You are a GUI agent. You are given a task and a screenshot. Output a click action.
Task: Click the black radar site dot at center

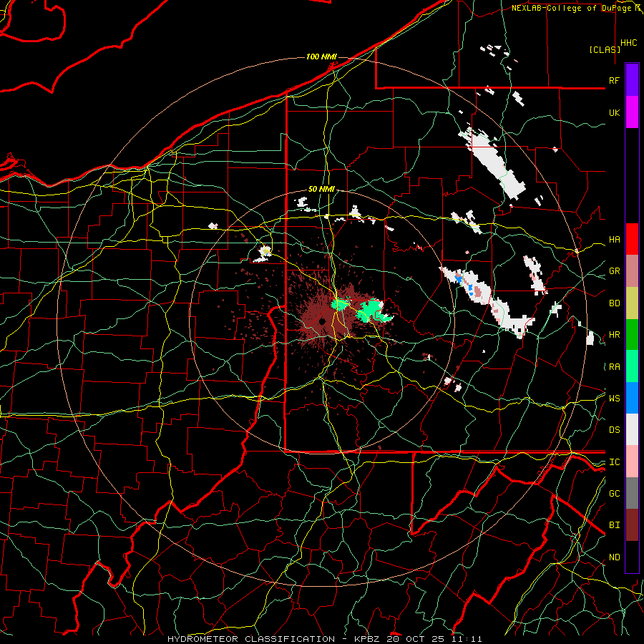click(x=322, y=321)
